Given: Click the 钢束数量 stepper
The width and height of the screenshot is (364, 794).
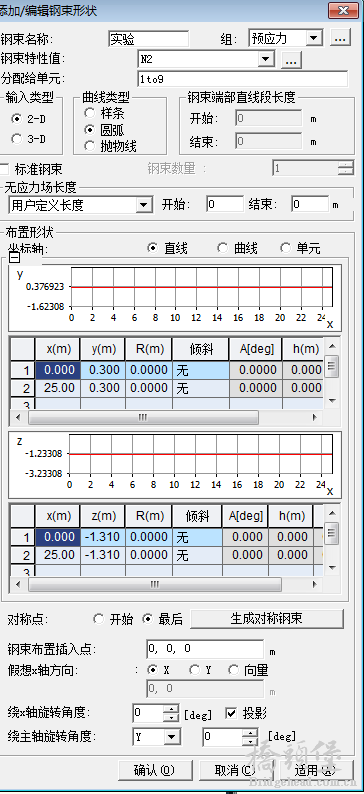Looking at the screenshot, I should (x=346, y=168).
